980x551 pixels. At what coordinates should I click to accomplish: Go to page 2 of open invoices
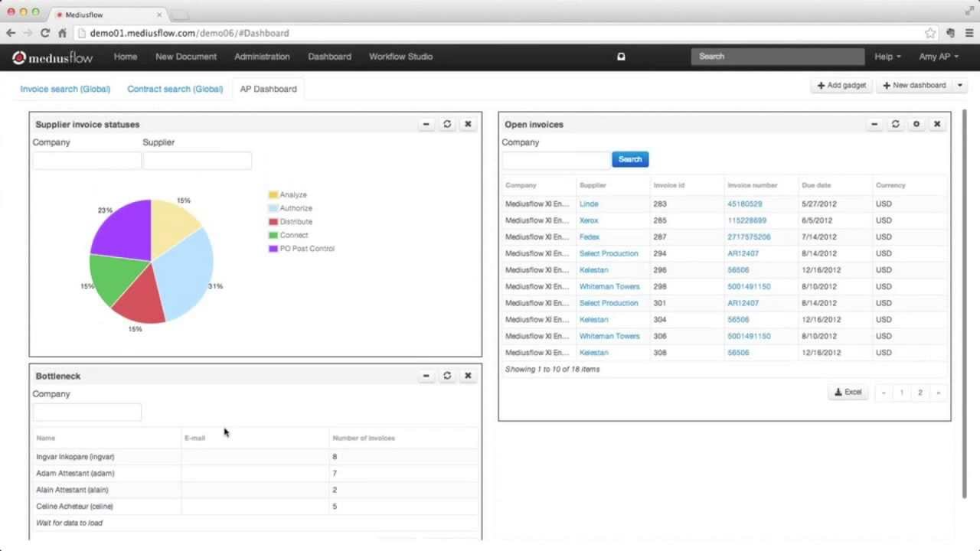tap(920, 393)
